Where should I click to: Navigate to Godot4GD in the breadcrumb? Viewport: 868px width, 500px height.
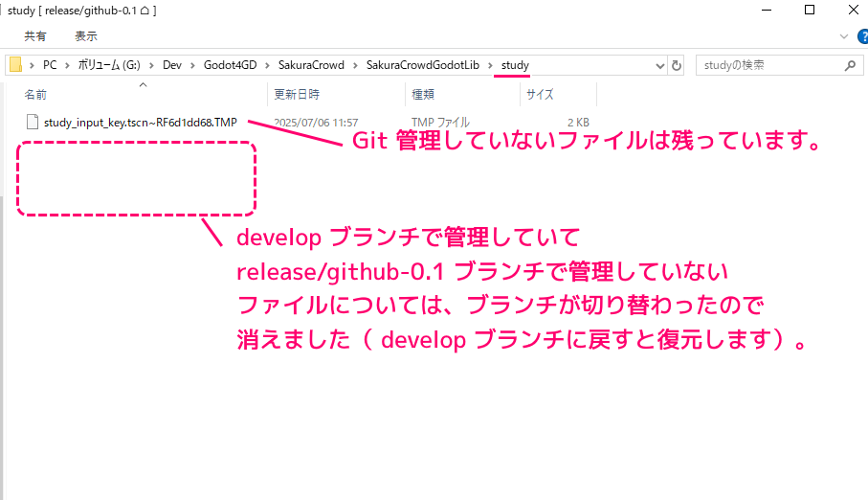[230, 65]
